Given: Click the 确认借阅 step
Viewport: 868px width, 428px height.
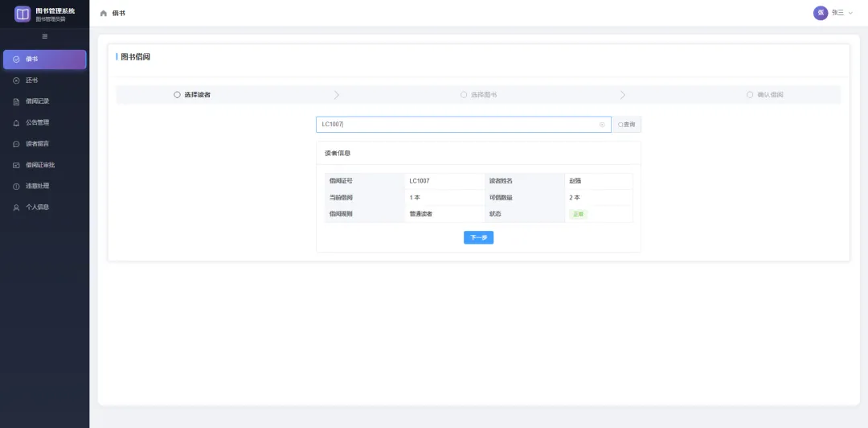Looking at the screenshot, I should pyautogui.click(x=765, y=95).
